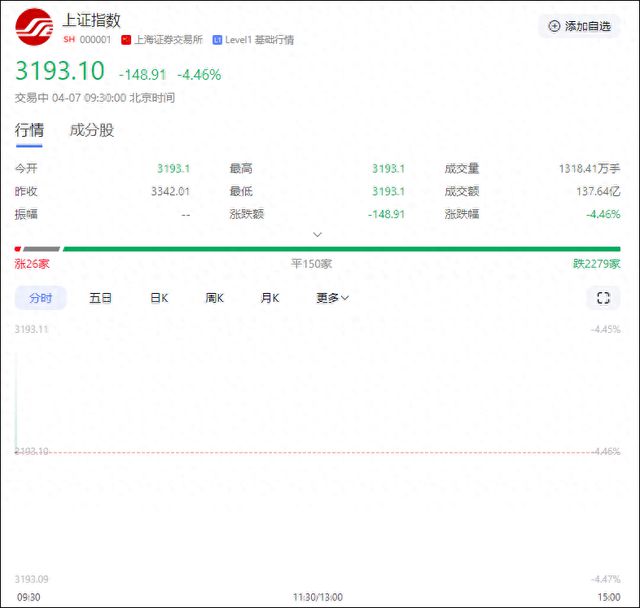Viewport: 640px width, 608px height.
Task: Click the 最低 value 3193.1
Action: (x=388, y=191)
